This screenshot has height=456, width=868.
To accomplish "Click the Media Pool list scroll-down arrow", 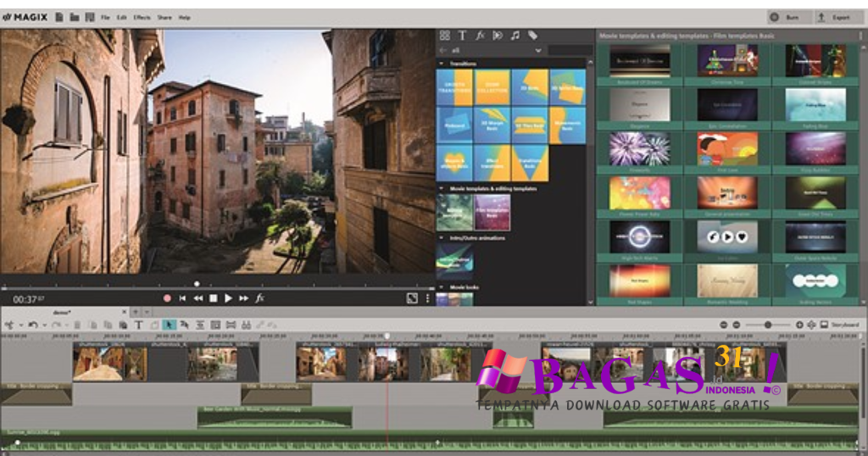I will pyautogui.click(x=590, y=302).
